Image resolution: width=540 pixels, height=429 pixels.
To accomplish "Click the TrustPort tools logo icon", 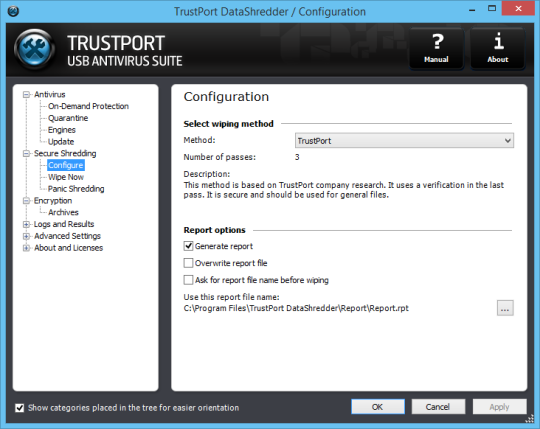I will pyautogui.click(x=34, y=49).
